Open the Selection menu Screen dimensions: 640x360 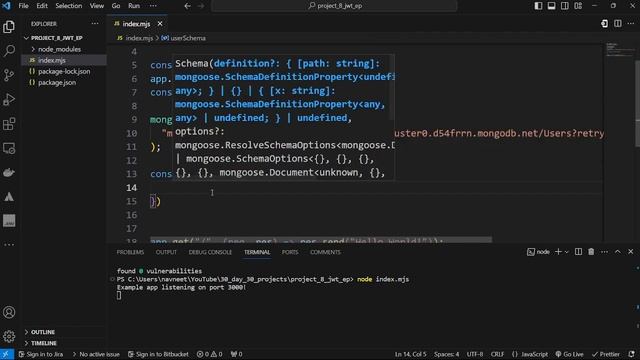69,6
